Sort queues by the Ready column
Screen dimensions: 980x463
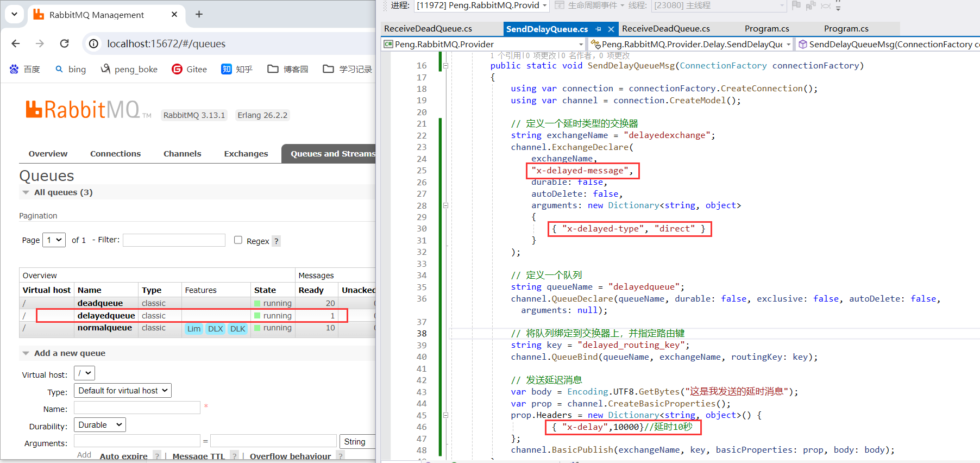pyautogui.click(x=311, y=290)
